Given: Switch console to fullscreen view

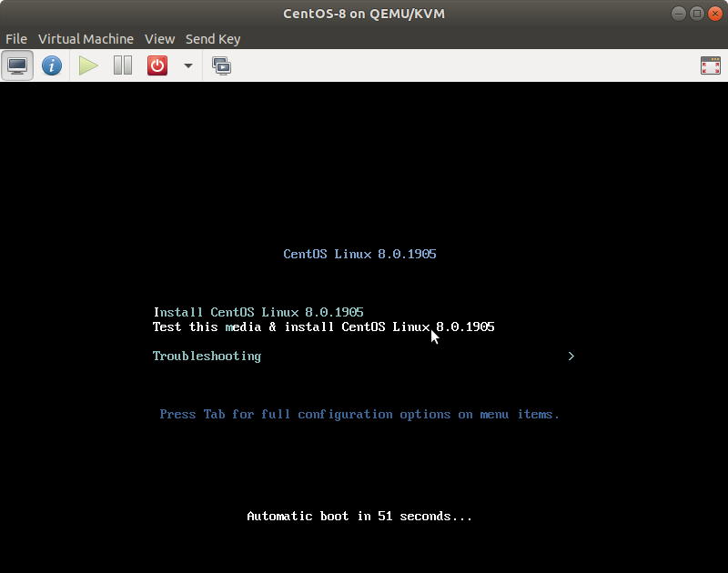Looking at the screenshot, I should pos(711,65).
